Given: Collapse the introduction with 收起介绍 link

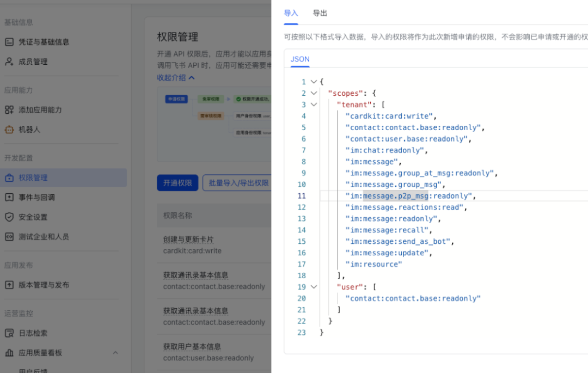Looking at the screenshot, I should click(x=176, y=78).
